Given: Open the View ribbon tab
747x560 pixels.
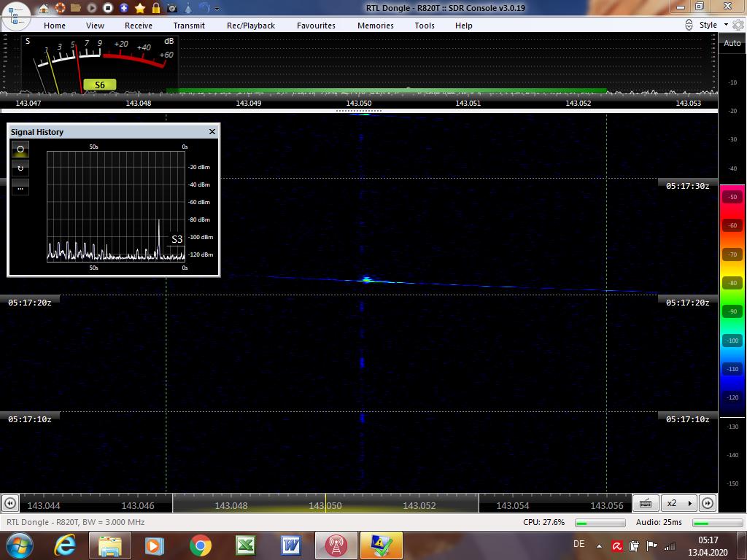Looking at the screenshot, I should click(96, 26).
